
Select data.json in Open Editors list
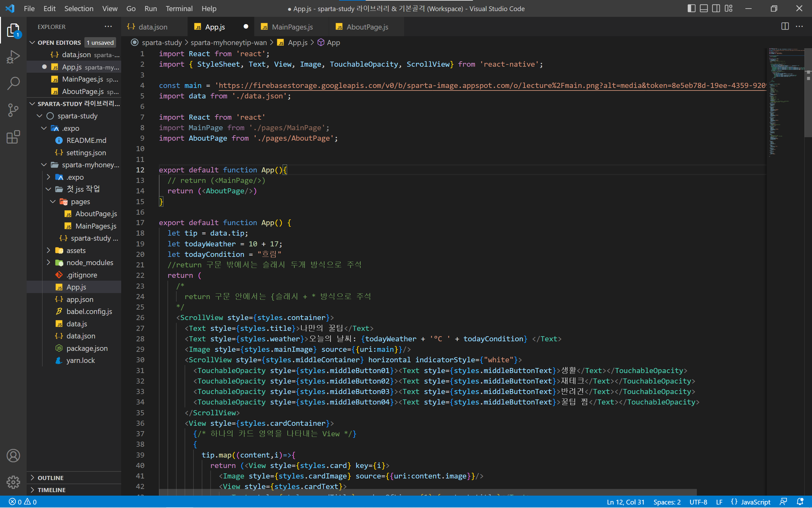coord(74,55)
